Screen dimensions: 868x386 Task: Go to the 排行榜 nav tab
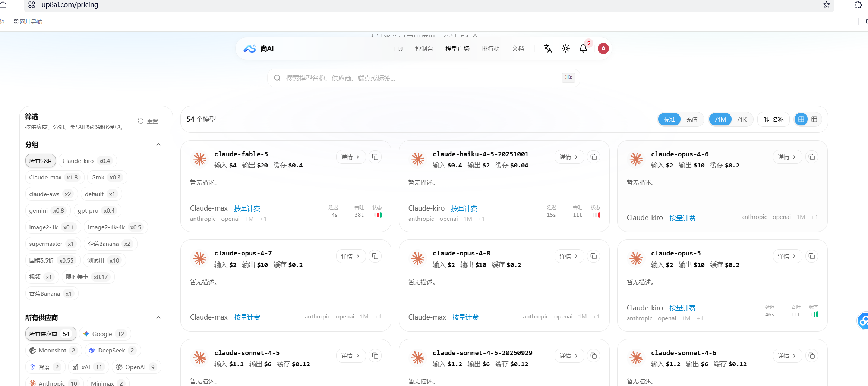point(490,49)
